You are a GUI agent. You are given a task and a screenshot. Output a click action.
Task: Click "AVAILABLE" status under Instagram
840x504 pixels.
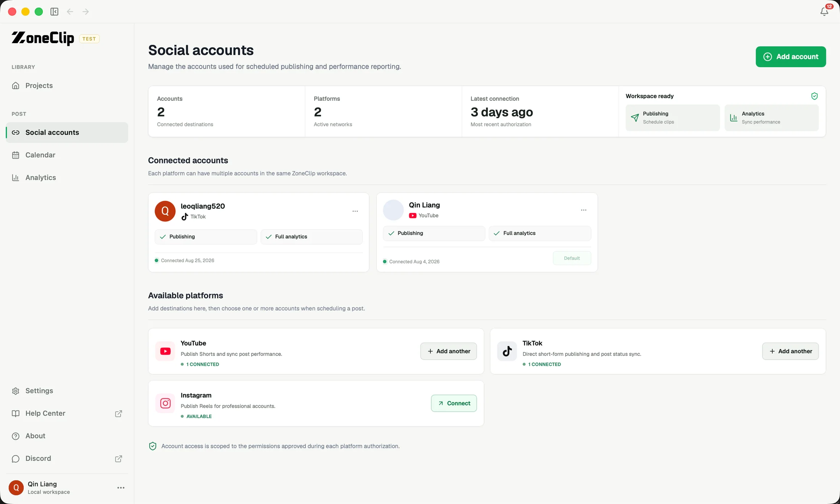(x=199, y=416)
